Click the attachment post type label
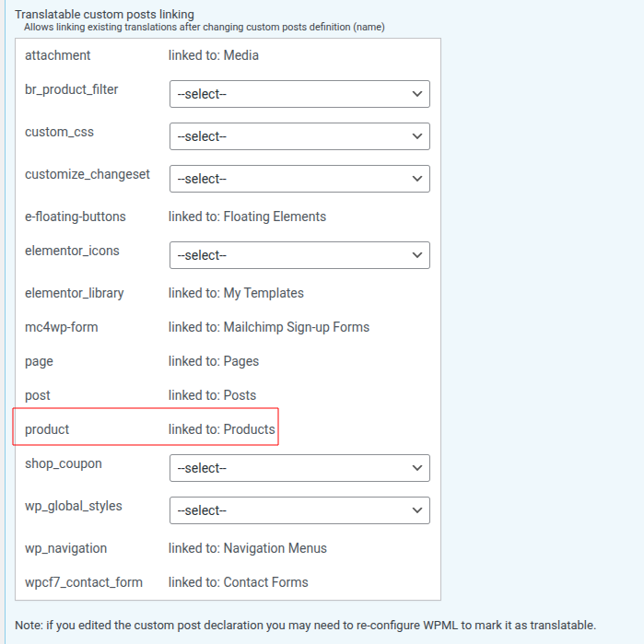The image size is (644, 644). pos(57,55)
